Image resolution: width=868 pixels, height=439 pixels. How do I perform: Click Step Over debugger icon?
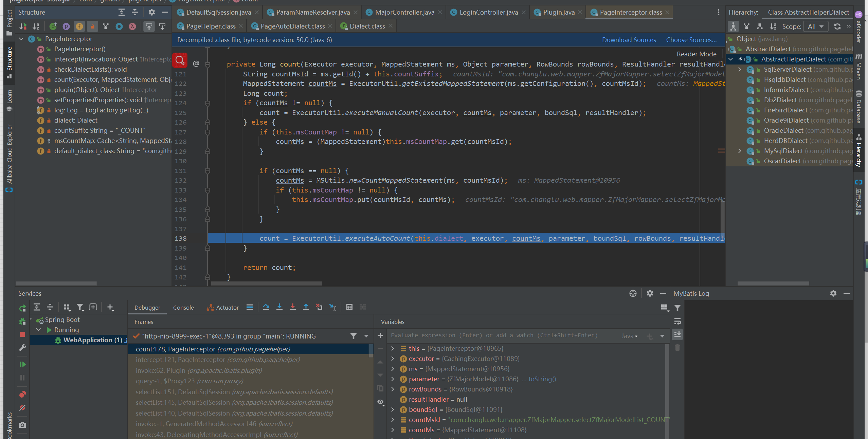(x=266, y=307)
